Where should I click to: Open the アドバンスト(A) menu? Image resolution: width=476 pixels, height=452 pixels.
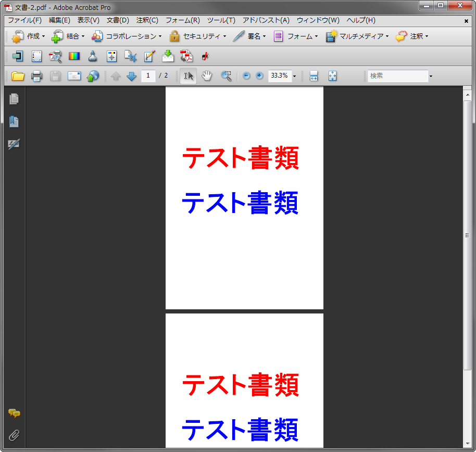(266, 20)
